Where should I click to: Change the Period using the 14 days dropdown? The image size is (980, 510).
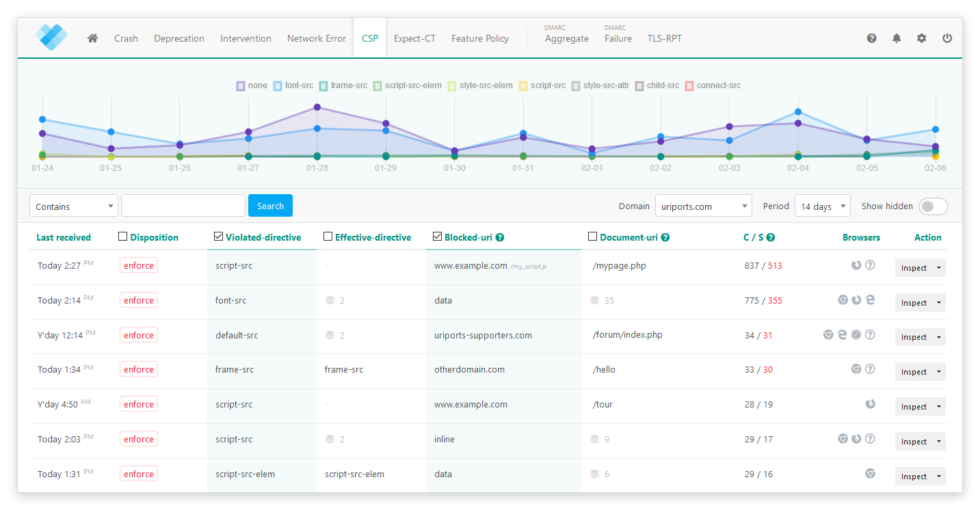pyautogui.click(x=822, y=205)
